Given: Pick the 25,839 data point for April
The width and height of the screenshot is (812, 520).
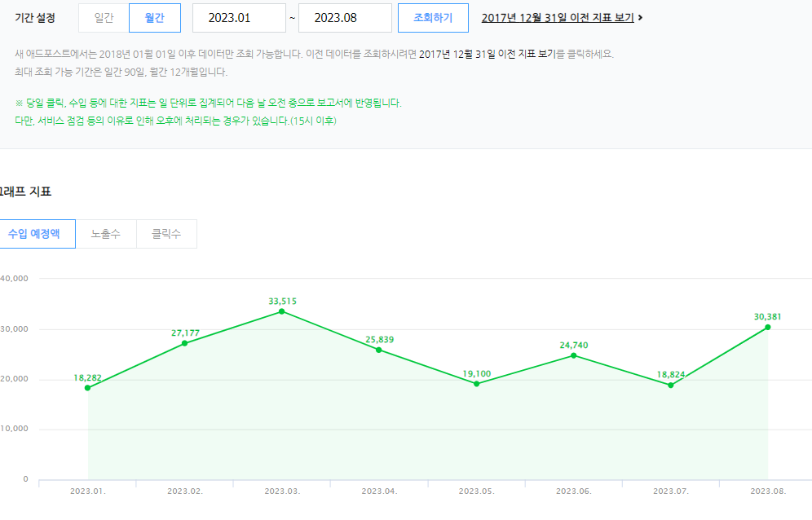Looking at the screenshot, I should coord(379,350).
